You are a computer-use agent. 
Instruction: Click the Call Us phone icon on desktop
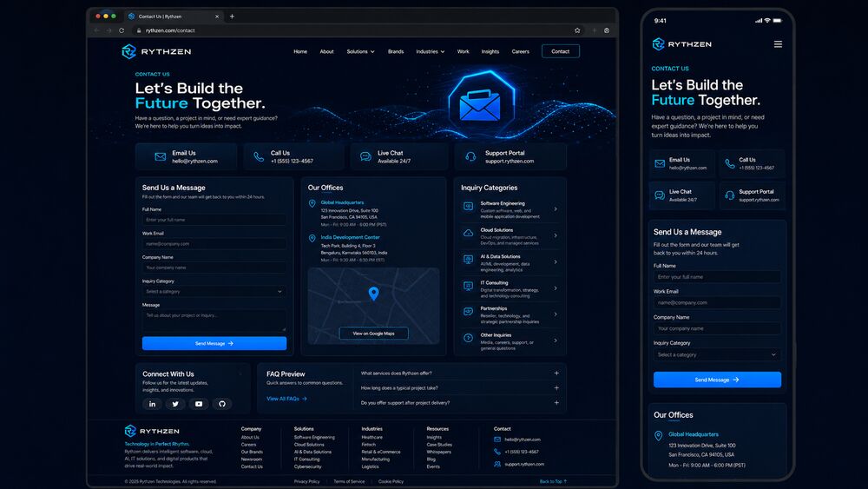pos(259,156)
